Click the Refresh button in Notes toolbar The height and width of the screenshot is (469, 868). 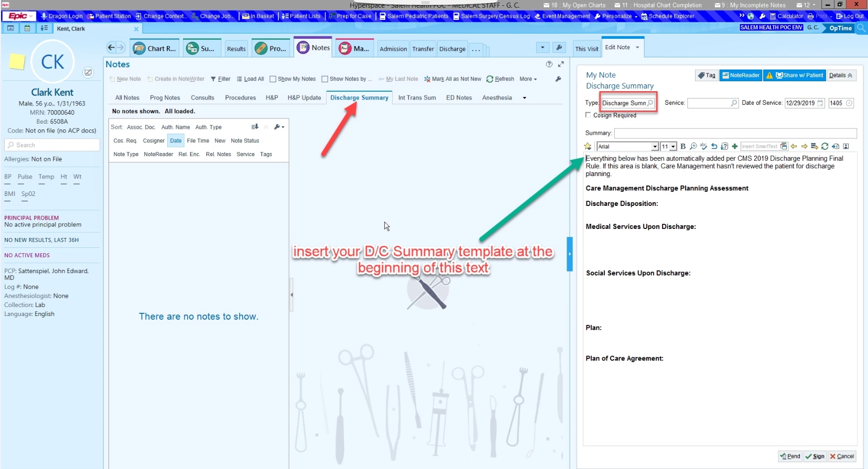500,79
